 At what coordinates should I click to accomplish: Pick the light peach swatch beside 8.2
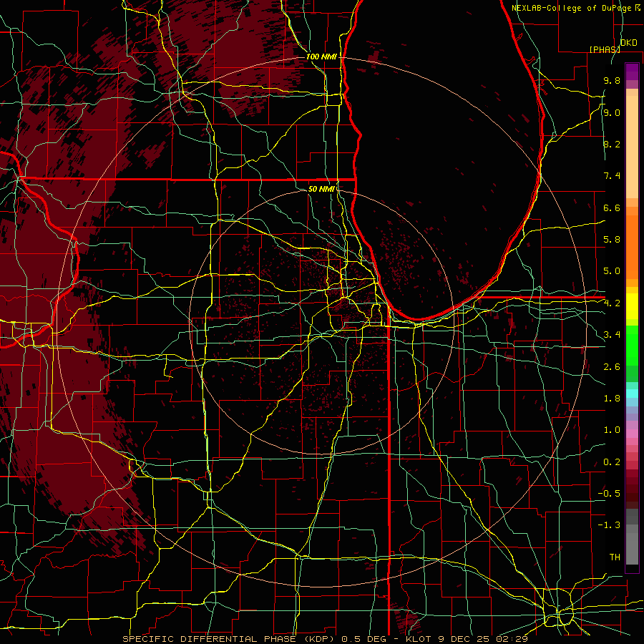click(x=632, y=144)
